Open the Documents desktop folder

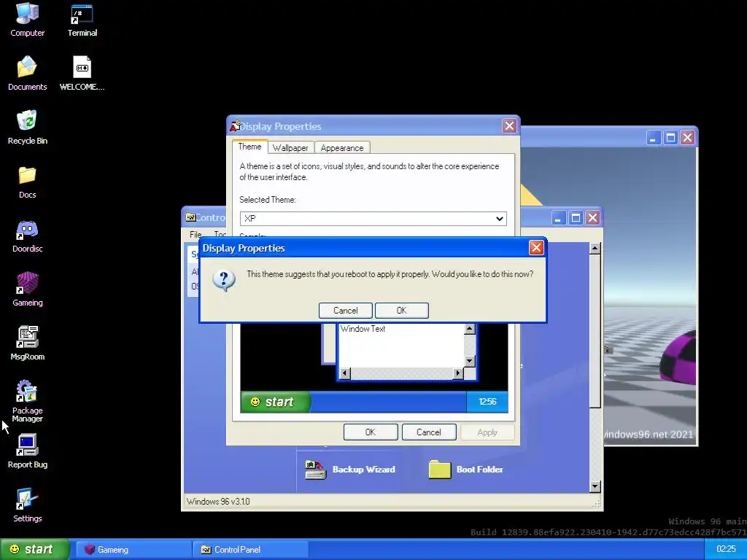click(27, 73)
